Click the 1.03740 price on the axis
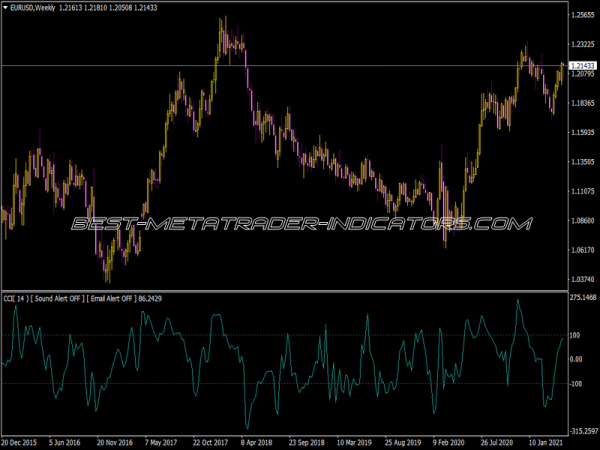 (x=581, y=279)
